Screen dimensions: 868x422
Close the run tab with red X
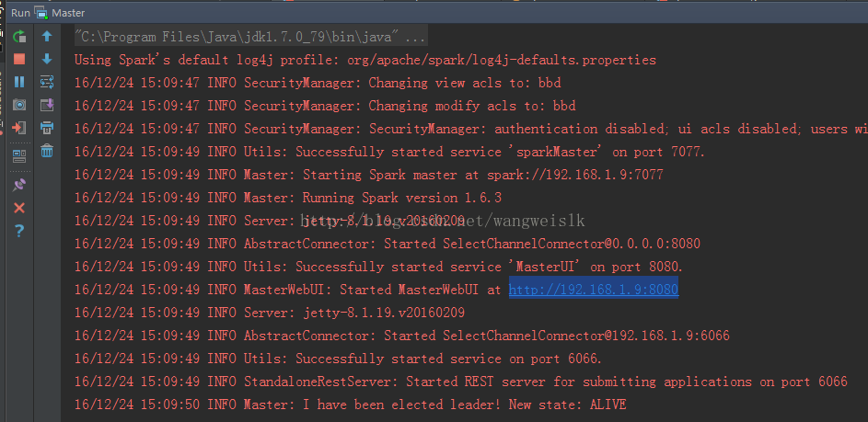(19, 208)
